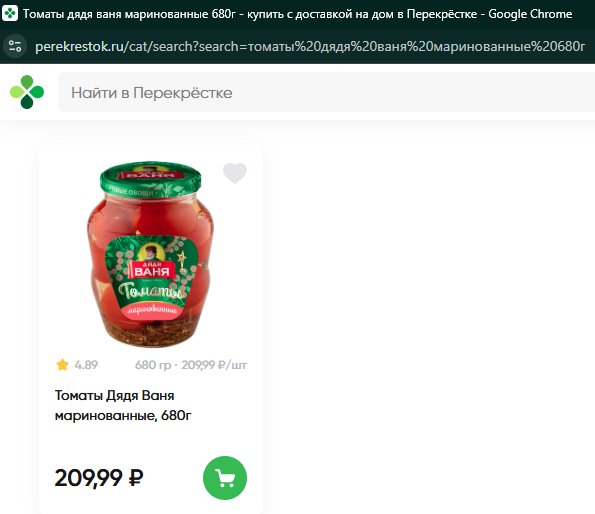
Task: Click the perekrestok.ru domain in address bar
Action: pyautogui.click(x=79, y=46)
